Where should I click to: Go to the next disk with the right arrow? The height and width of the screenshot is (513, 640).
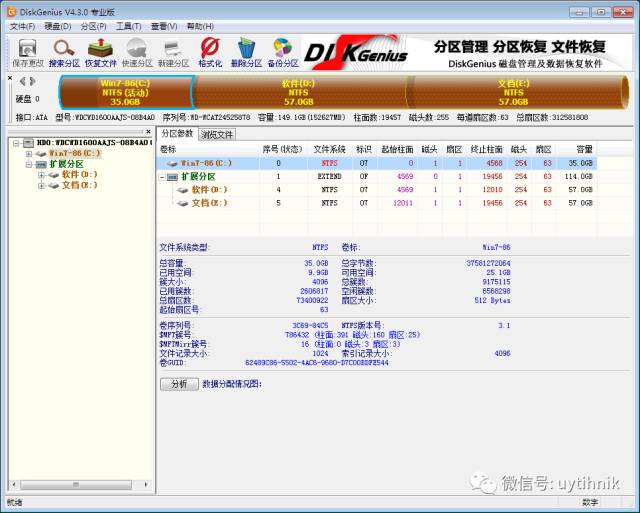tap(32, 81)
